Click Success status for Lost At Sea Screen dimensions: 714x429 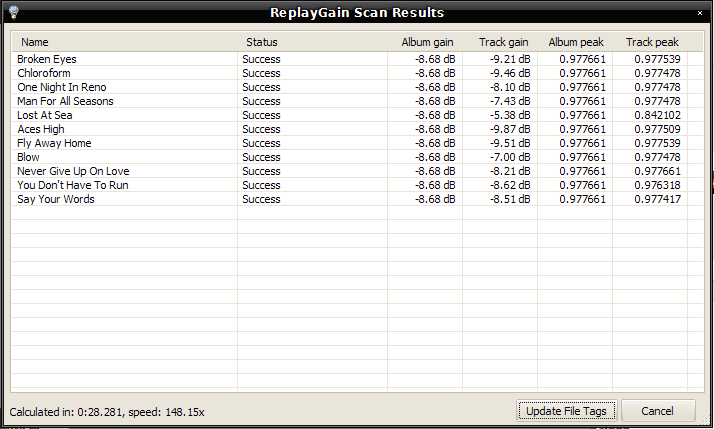click(261, 115)
